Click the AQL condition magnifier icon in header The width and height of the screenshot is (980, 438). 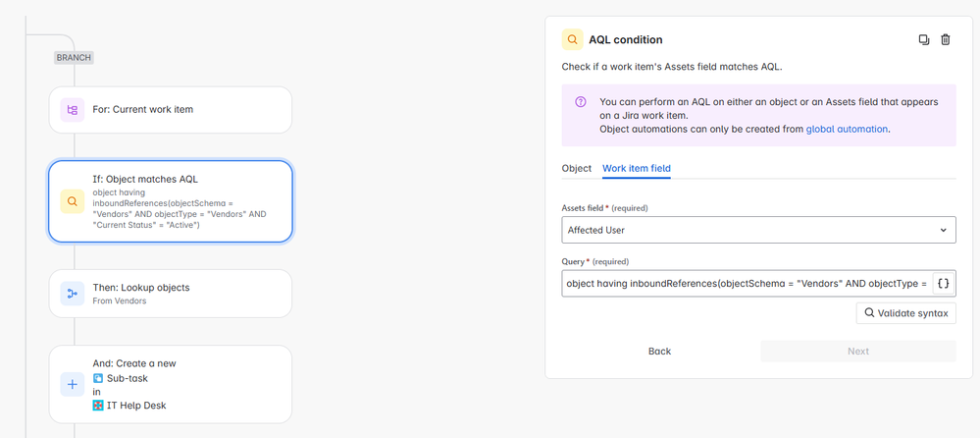click(x=572, y=39)
